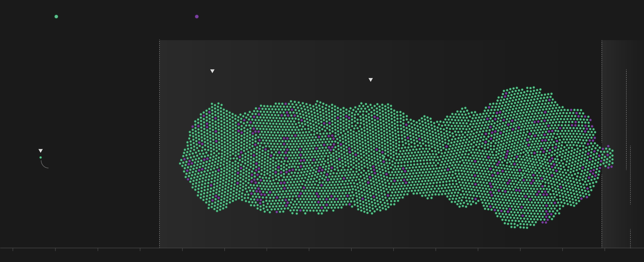Image resolution: width=644 pixels, height=262 pixels.
Task: Click the dashed line at shaded region's left edge
Action: 160,143
